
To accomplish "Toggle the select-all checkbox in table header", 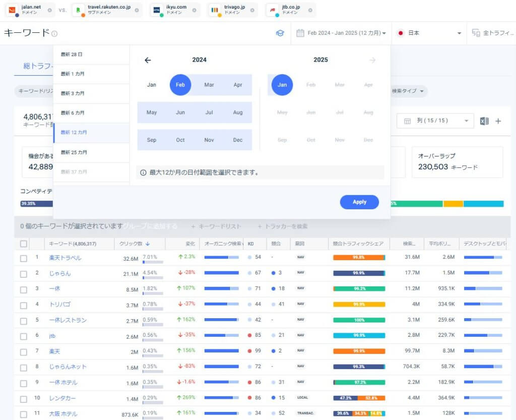I will [24, 244].
